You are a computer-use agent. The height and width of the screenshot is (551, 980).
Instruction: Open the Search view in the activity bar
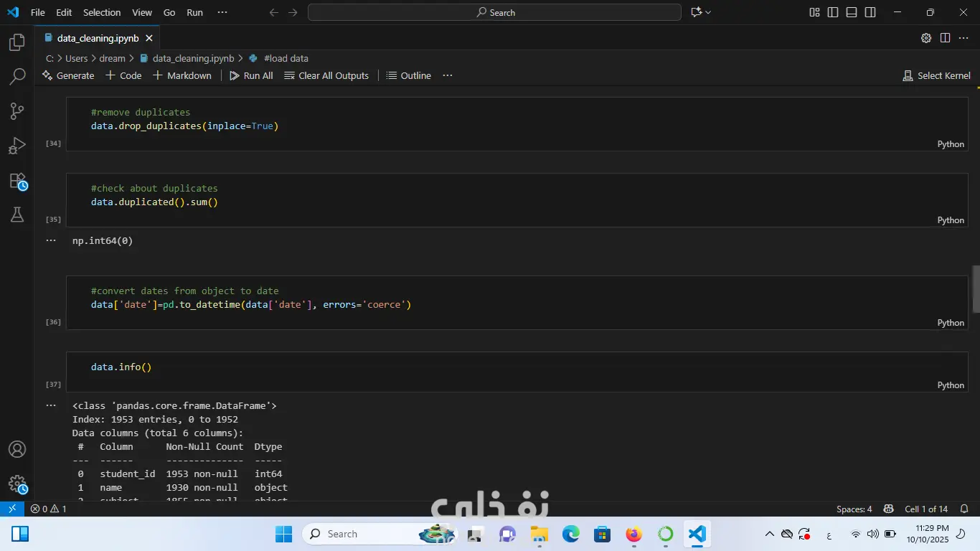tap(17, 77)
